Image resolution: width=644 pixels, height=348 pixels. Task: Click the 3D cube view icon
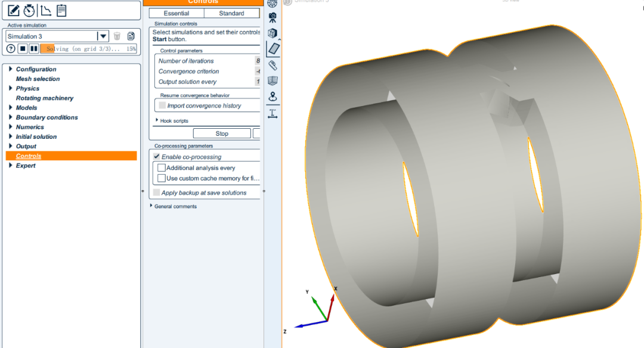(273, 33)
